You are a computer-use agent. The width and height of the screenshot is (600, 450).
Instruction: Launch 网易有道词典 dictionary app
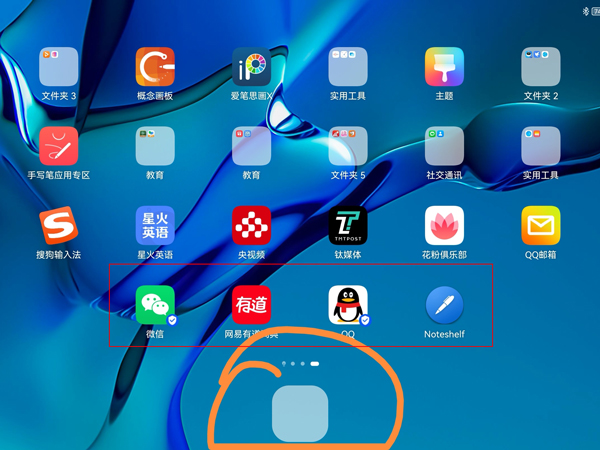(x=251, y=305)
